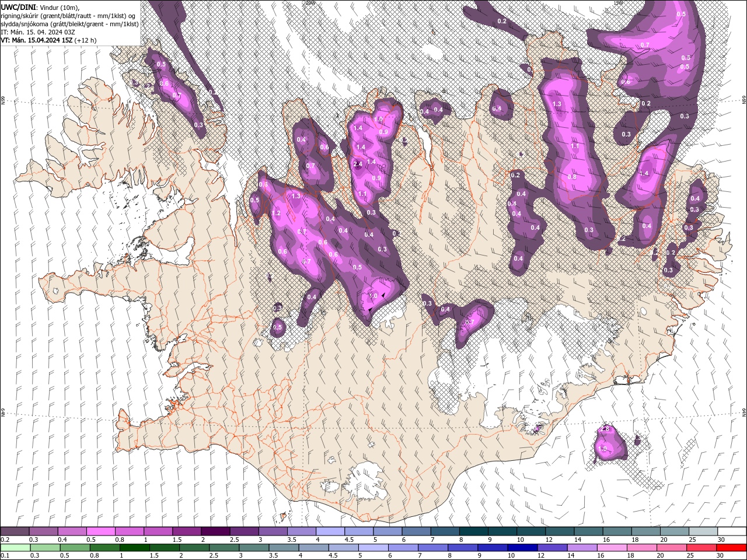Screen dimensions: 747x560
Task: Click the '0.2' label under the snow scale
Action: [x=5, y=540]
